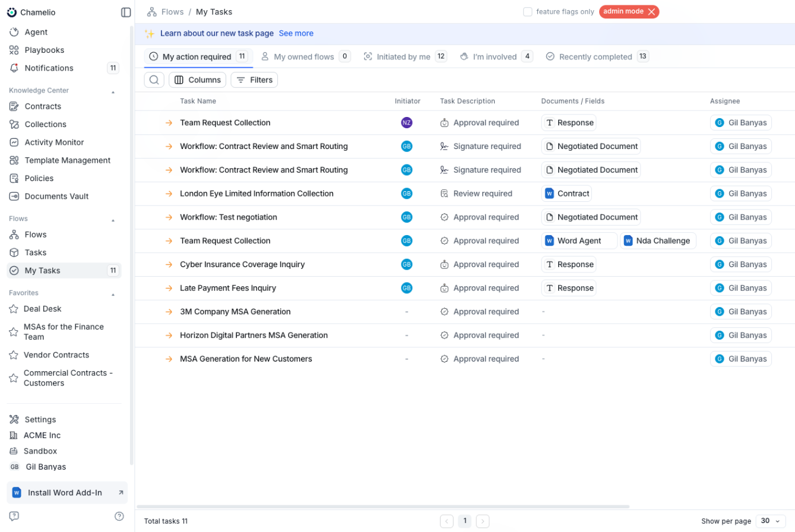Collapse the sidebar panel icon
This screenshot has height=532, width=795.
[126, 12]
